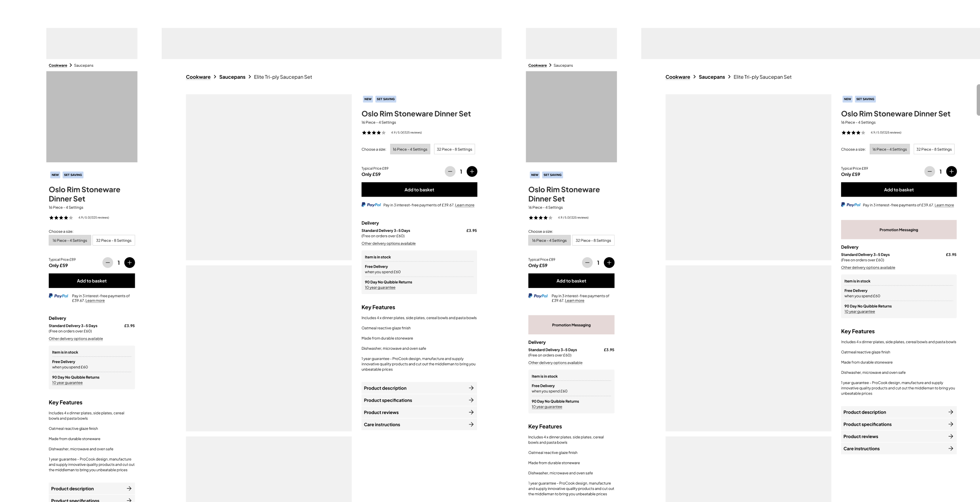Open 10 year guarantee link in desktop layout without promotion

point(380,288)
